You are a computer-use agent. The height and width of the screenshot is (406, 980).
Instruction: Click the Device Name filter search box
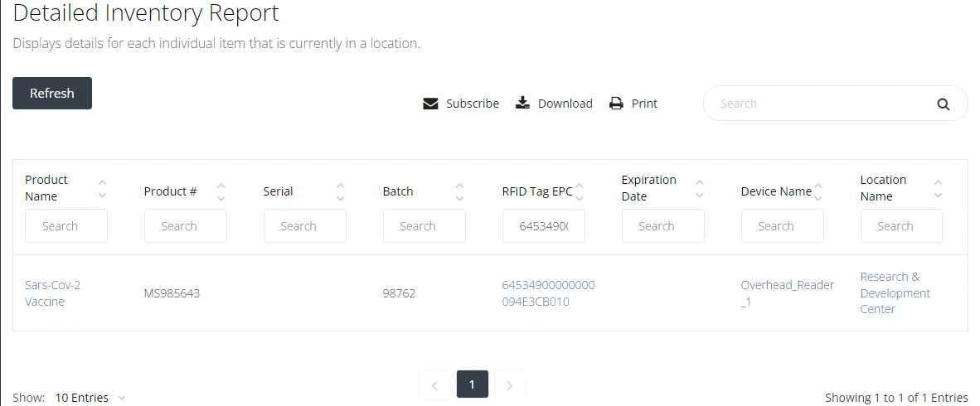click(x=783, y=226)
